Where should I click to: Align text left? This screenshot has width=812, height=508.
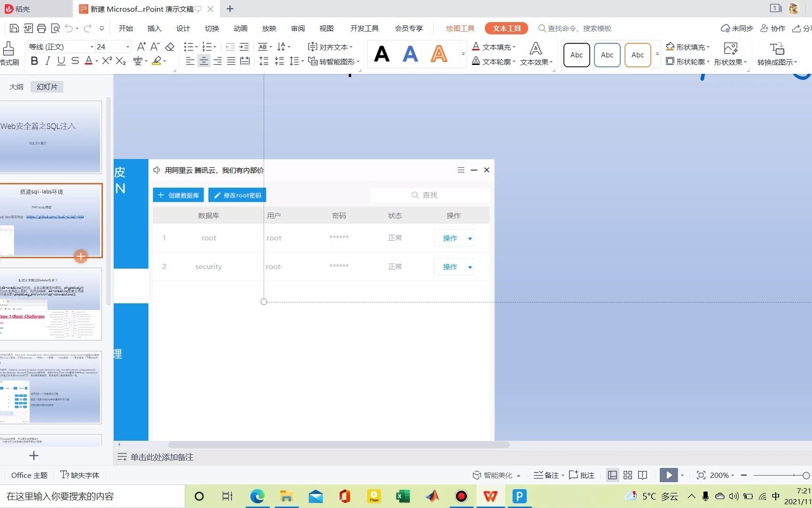tap(190, 61)
